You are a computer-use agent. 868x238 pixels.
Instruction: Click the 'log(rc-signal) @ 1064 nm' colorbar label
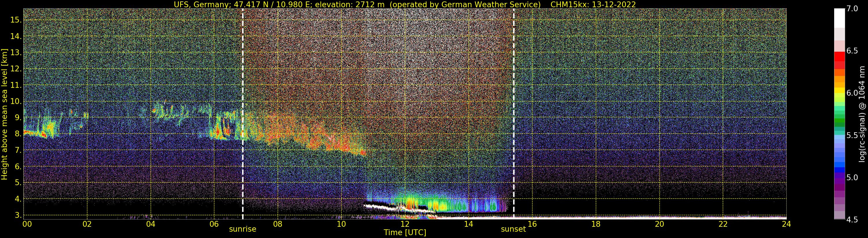[862, 114]
